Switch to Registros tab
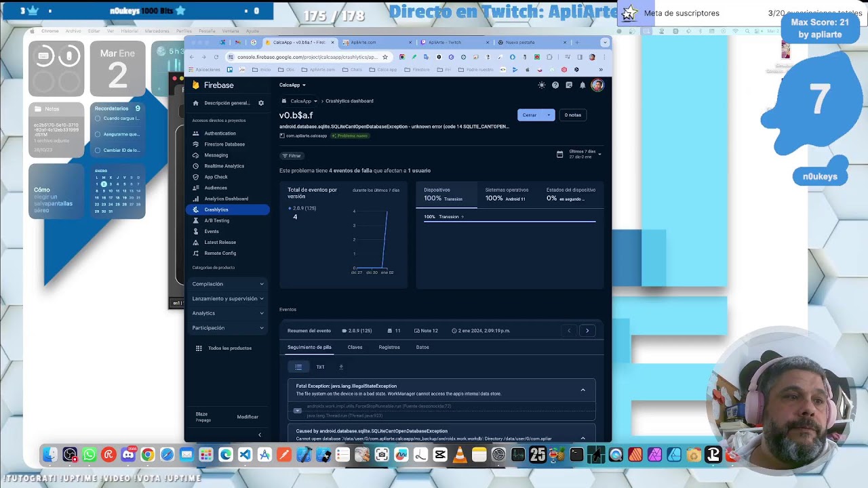 tap(389, 347)
